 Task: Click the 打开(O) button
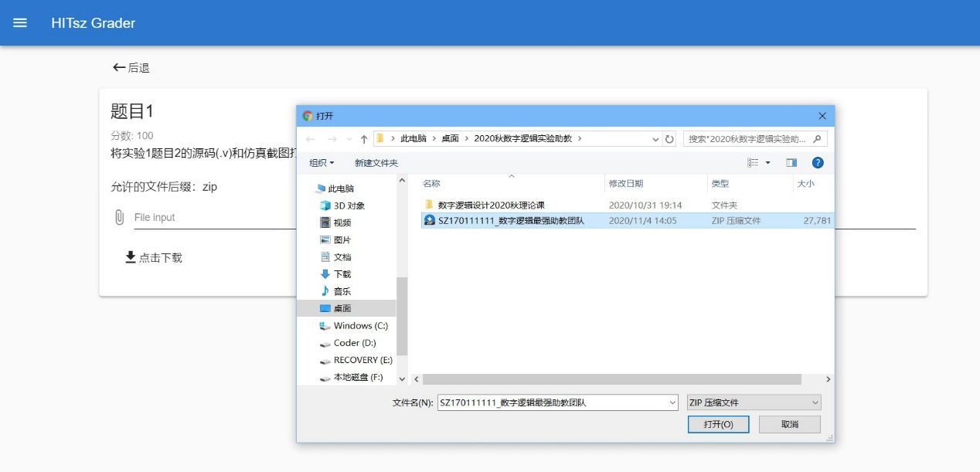(718, 424)
